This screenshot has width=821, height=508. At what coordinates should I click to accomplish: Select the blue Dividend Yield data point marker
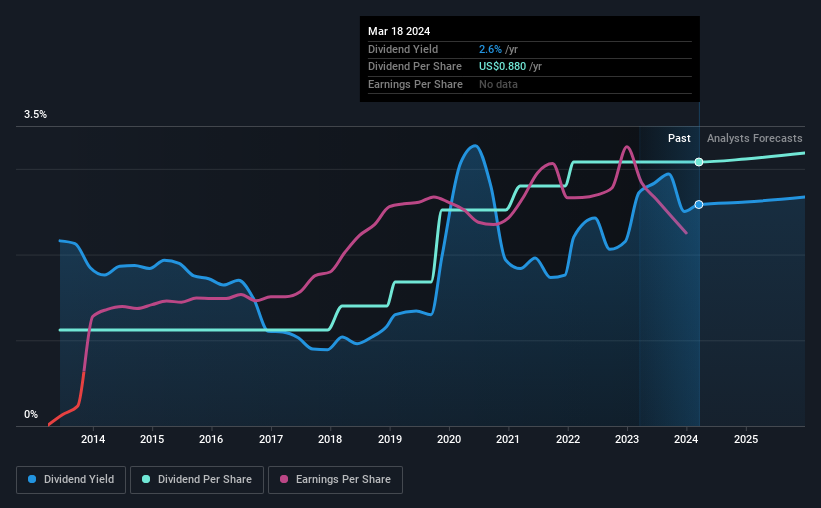[x=699, y=204]
